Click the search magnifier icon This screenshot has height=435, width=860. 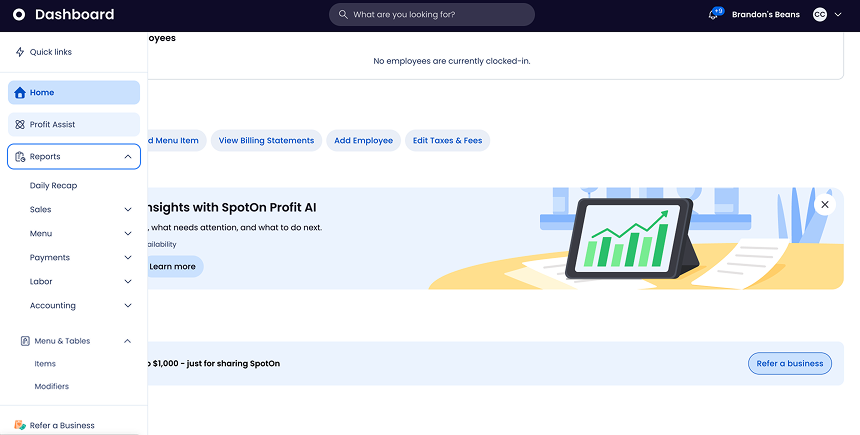(343, 15)
